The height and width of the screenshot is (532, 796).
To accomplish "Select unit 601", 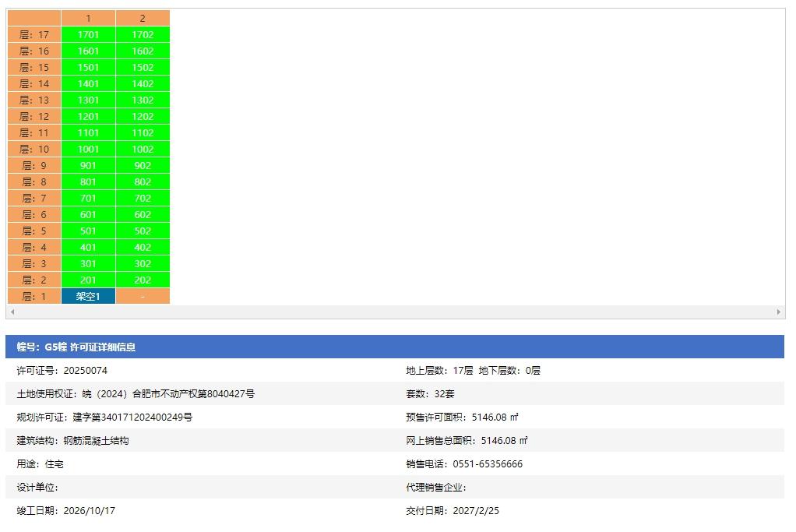I will (x=88, y=214).
